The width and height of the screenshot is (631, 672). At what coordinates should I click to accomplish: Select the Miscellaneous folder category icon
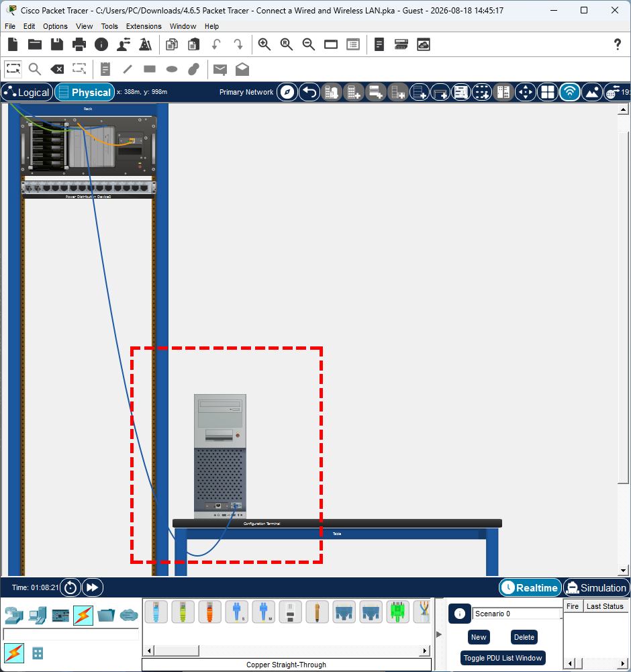click(106, 616)
